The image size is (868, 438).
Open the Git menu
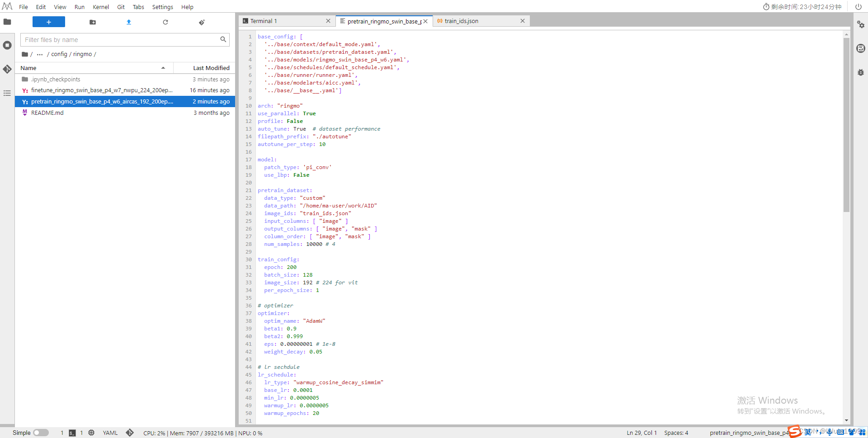[x=121, y=7]
